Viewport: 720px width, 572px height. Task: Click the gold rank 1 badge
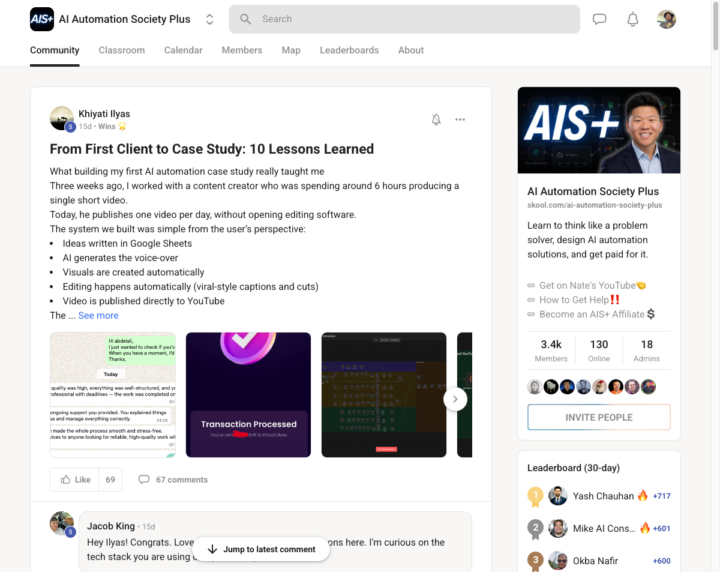click(535, 496)
